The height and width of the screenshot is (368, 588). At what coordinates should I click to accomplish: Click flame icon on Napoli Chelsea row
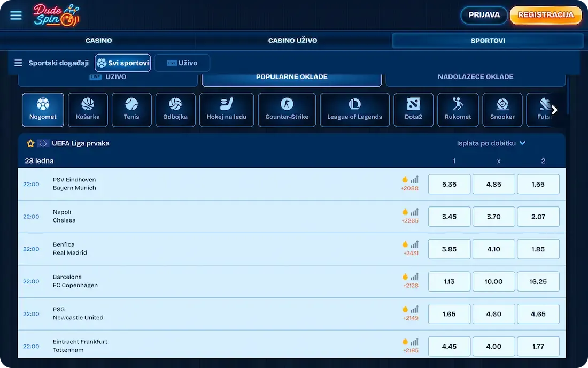[405, 212]
